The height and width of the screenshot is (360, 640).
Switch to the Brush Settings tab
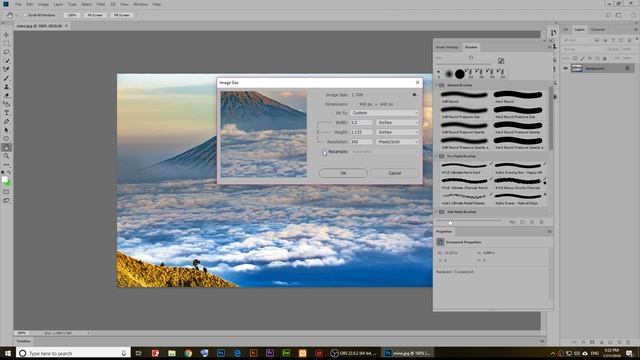pos(447,47)
